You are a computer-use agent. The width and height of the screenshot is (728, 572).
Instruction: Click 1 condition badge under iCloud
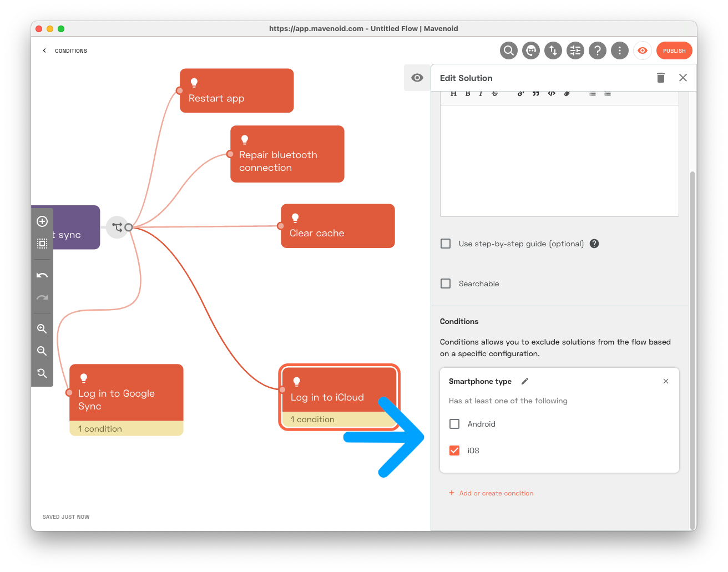point(339,419)
